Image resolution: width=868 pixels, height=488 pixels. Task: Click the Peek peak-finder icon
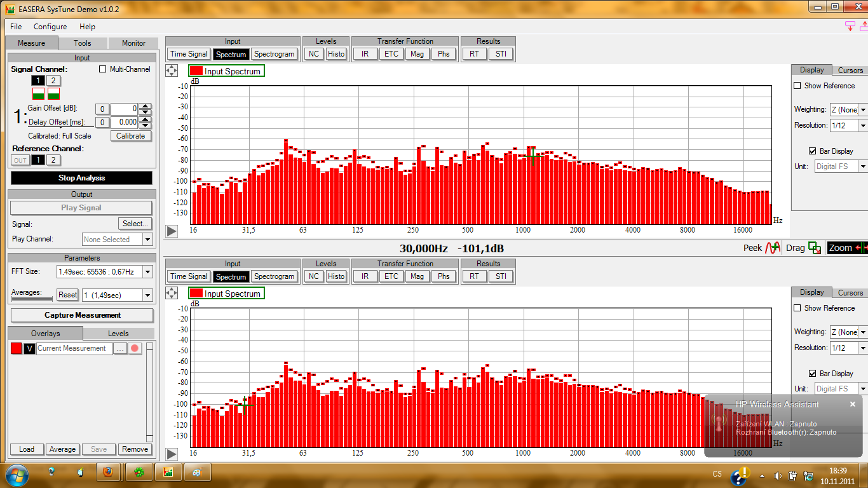point(773,248)
